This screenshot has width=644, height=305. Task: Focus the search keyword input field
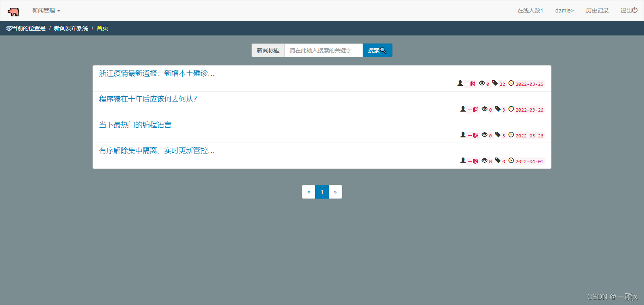click(324, 50)
